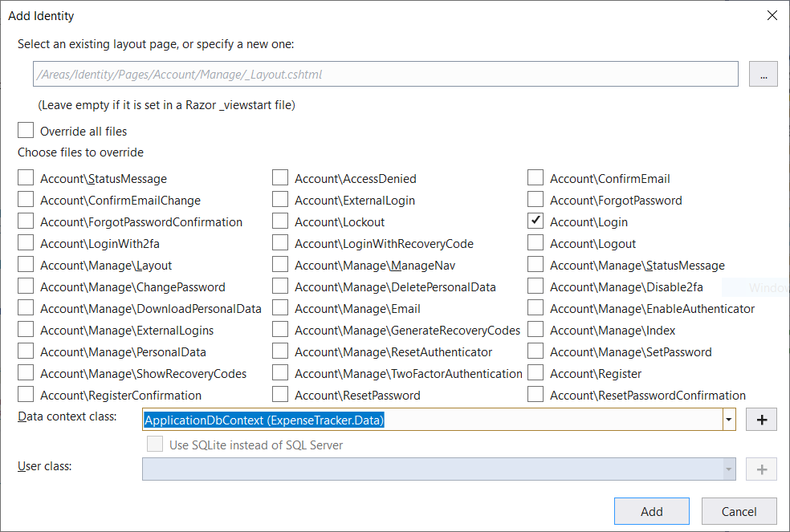Select Account\ConfirmEmail checkbox
790x532 pixels.
(x=535, y=178)
